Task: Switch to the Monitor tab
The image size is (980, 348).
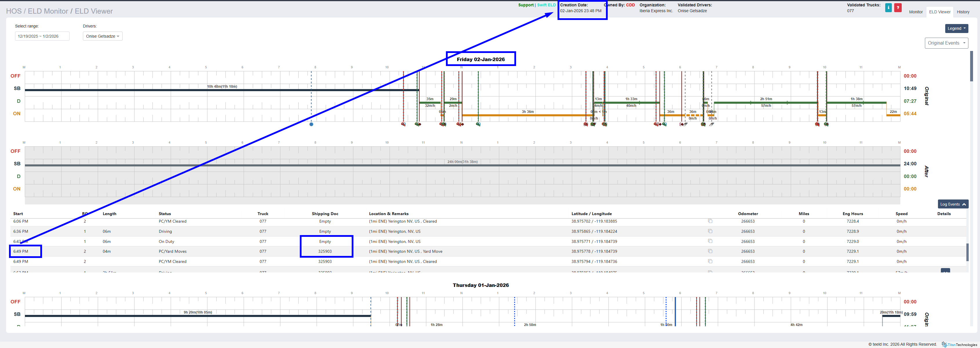Action: pos(916,12)
